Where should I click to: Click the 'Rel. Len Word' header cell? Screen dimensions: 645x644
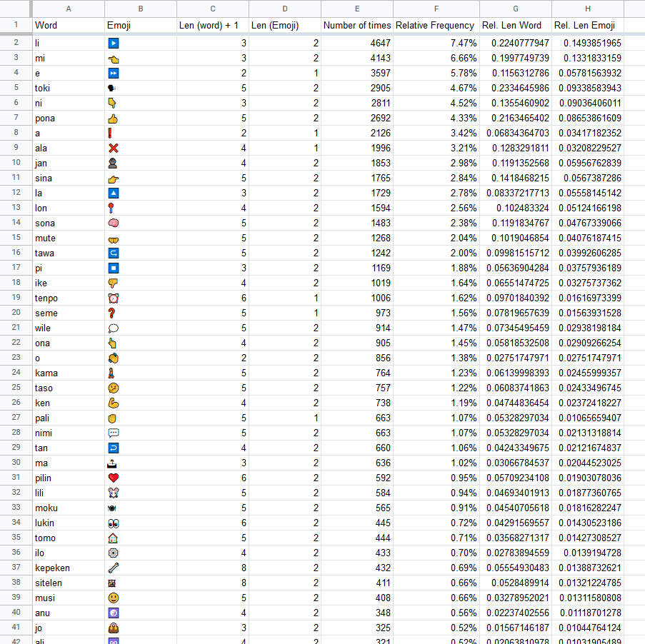(516, 25)
